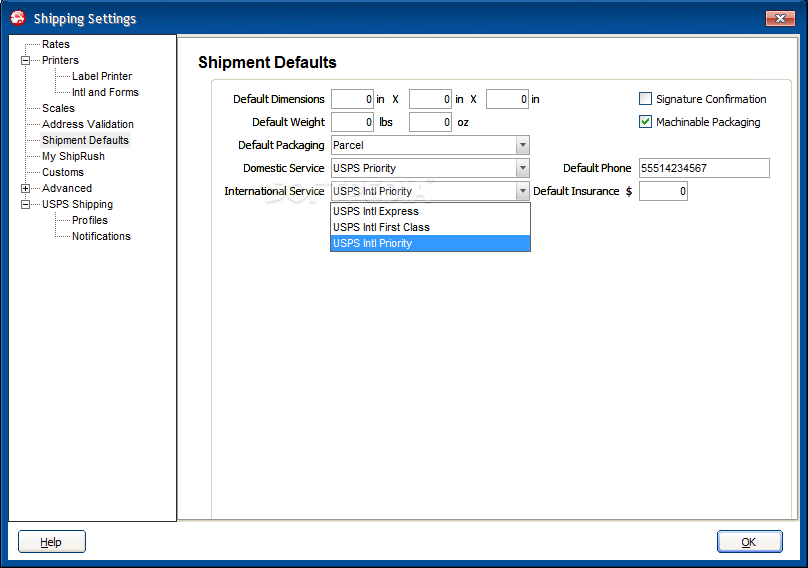Screen dimensions: 808x568
Task: Choose USPS Intl Express from the list
Action: 430,211
